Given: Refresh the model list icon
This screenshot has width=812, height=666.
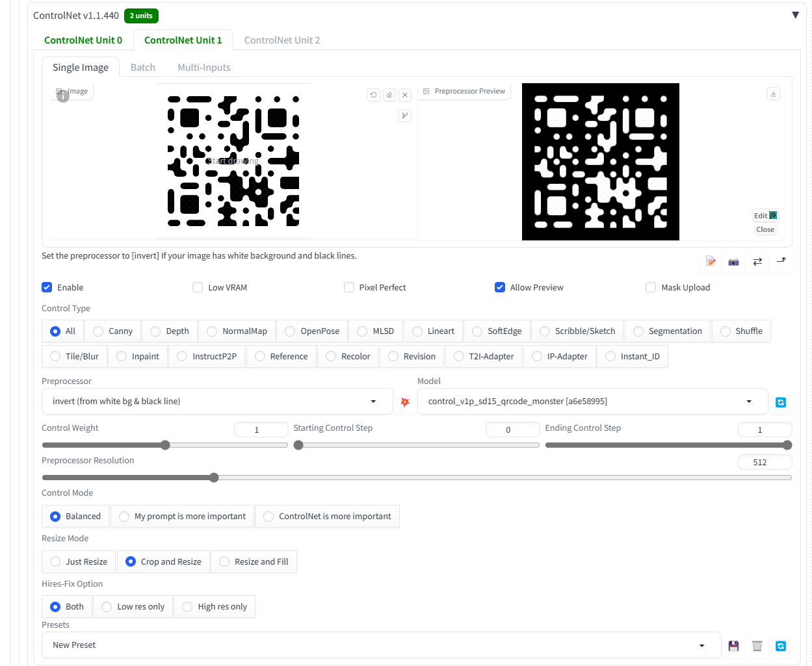Looking at the screenshot, I should [781, 402].
